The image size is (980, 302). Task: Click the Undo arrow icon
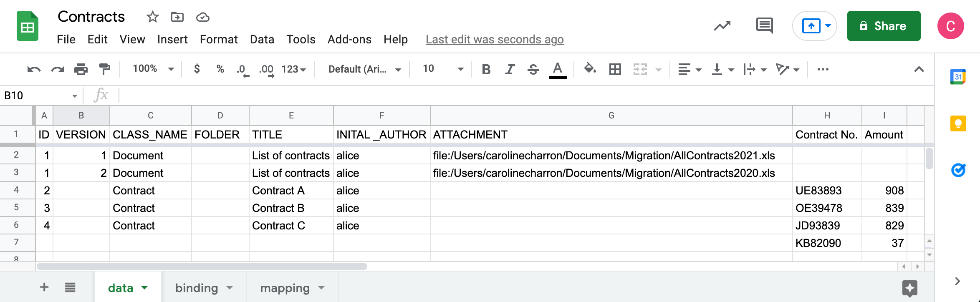pos(34,69)
